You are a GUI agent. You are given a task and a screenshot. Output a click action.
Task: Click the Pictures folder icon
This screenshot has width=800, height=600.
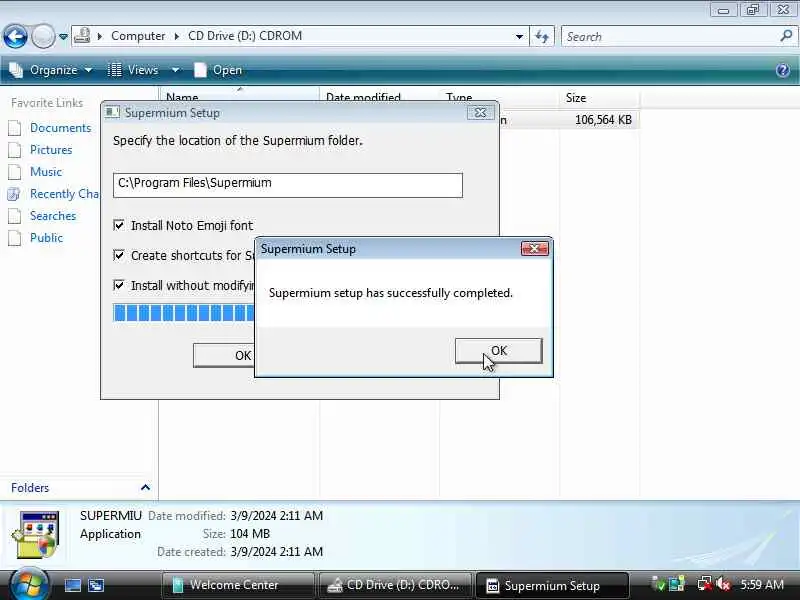[x=15, y=150]
